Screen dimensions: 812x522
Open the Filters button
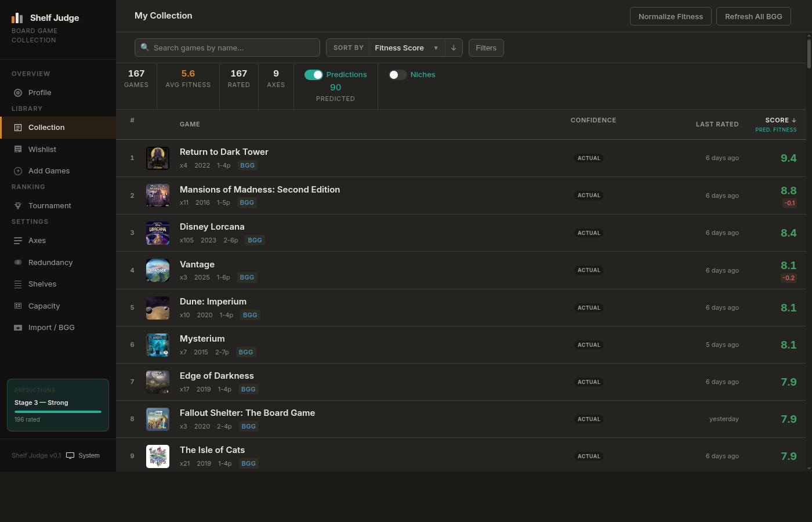(x=486, y=48)
